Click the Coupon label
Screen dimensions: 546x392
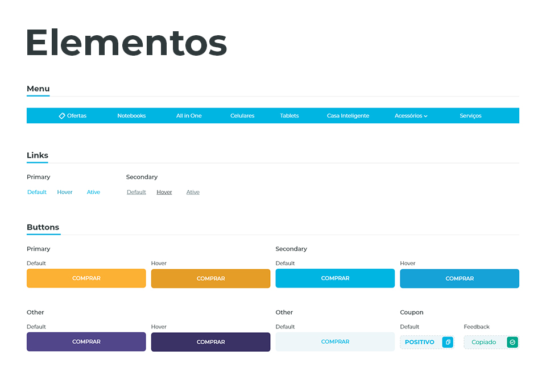[412, 312]
